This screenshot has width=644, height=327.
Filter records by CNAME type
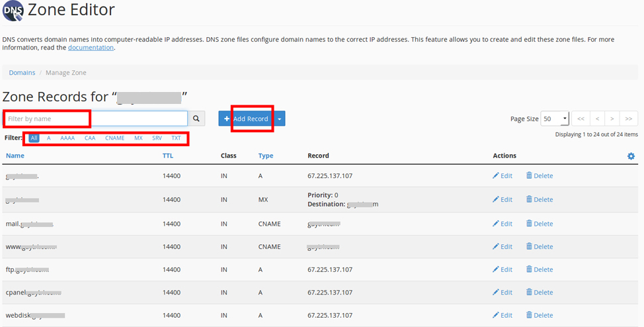[114, 138]
